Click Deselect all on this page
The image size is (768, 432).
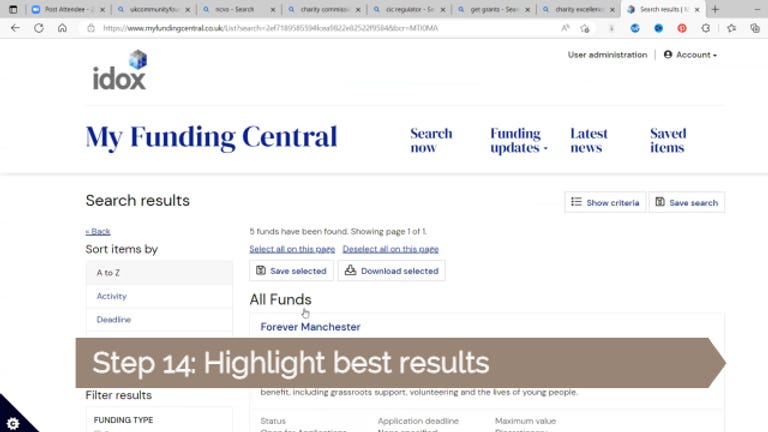tap(390, 249)
